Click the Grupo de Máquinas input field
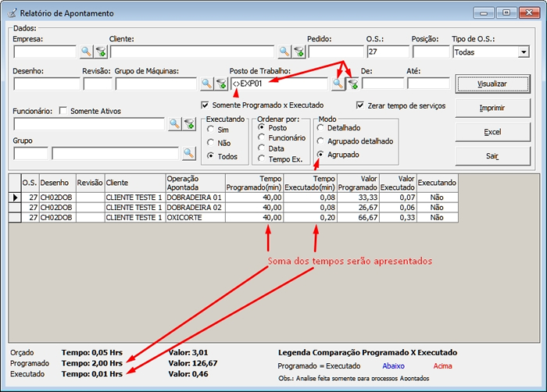 click(x=156, y=84)
